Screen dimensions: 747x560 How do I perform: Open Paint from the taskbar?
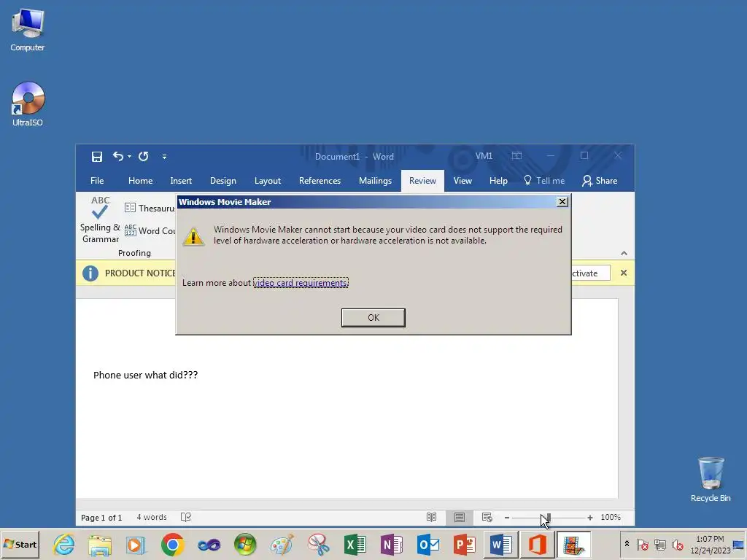(x=282, y=545)
